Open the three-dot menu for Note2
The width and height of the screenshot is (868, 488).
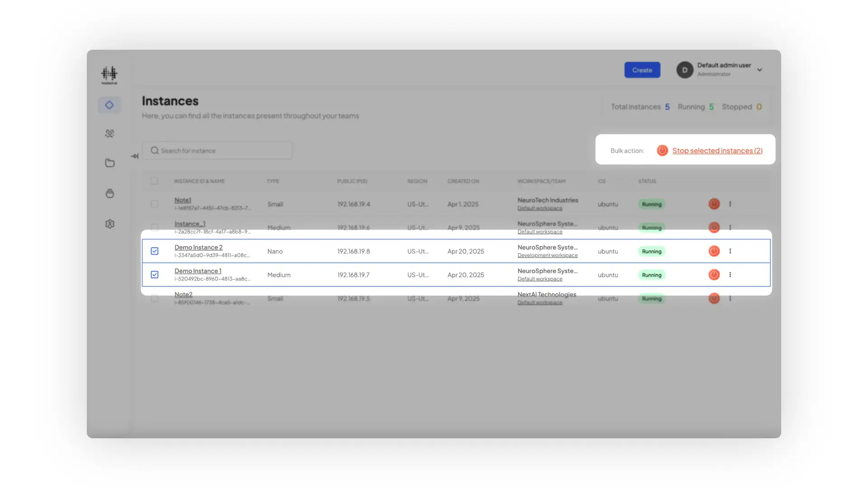731,298
